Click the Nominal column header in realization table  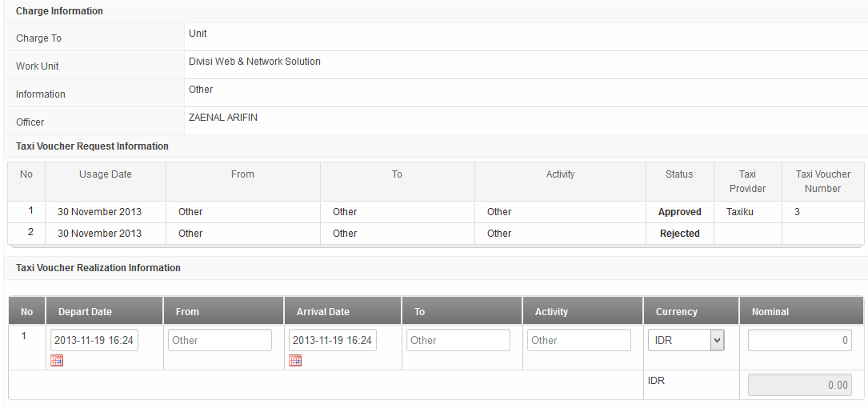click(x=770, y=312)
